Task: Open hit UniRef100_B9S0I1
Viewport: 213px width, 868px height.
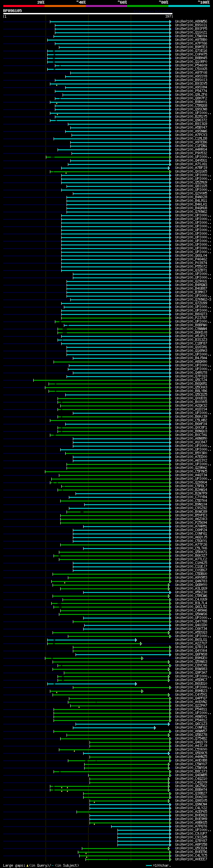Action: click(191, 25)
